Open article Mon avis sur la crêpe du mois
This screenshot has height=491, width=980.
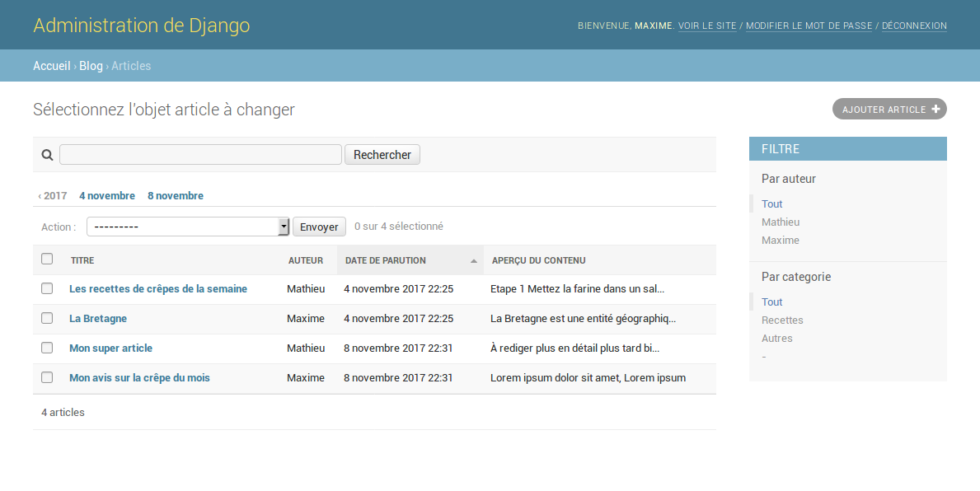click(x=139, y=377)
